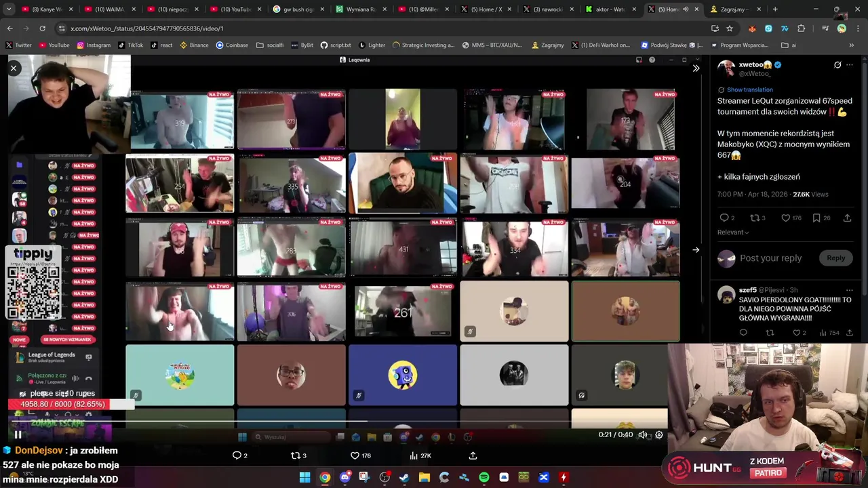Switch to the Home / X tab
The height and width of the screenshot is (488, 868).
(486, 9)
